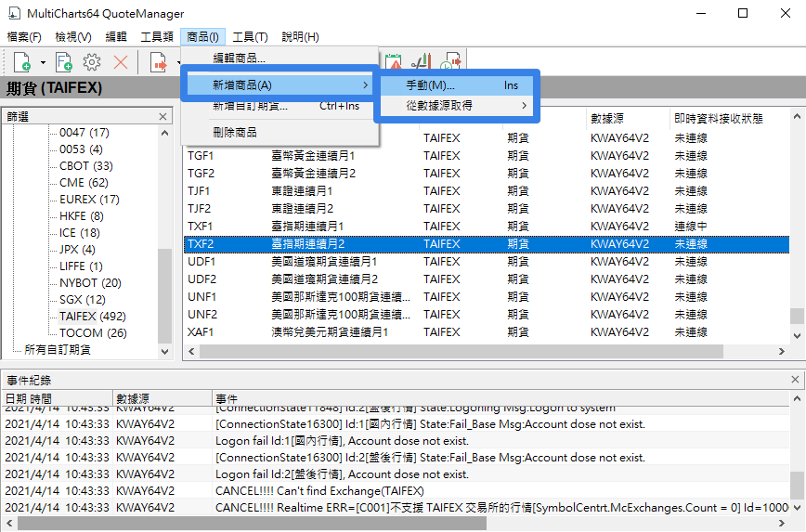806x532 pixels.
Task: Select NYBOT (20) in the filter tree
Action: pyautogui.click(x=90, y=282)
